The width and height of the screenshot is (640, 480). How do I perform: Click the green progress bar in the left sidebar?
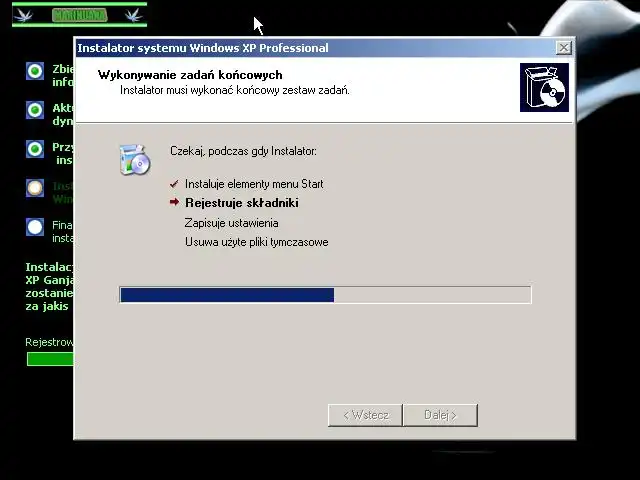[50, 359]
